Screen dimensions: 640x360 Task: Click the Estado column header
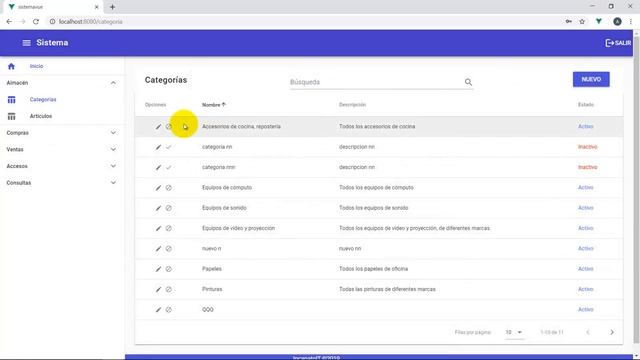tap(586, 105)
